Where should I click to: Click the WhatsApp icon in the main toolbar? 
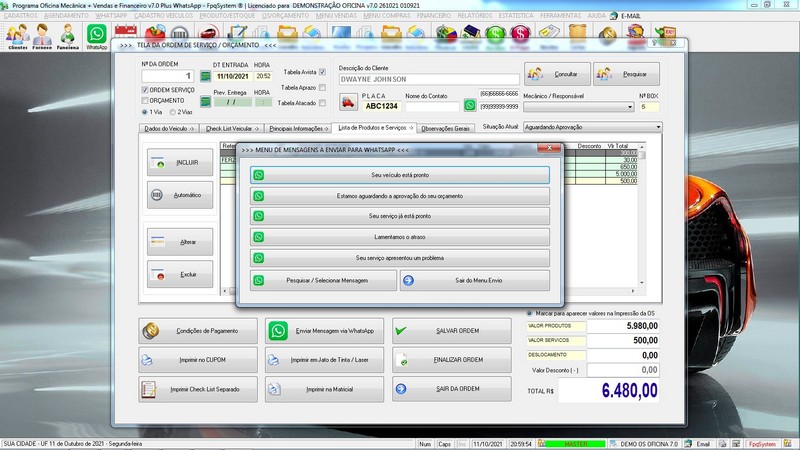tap(96, 37)
